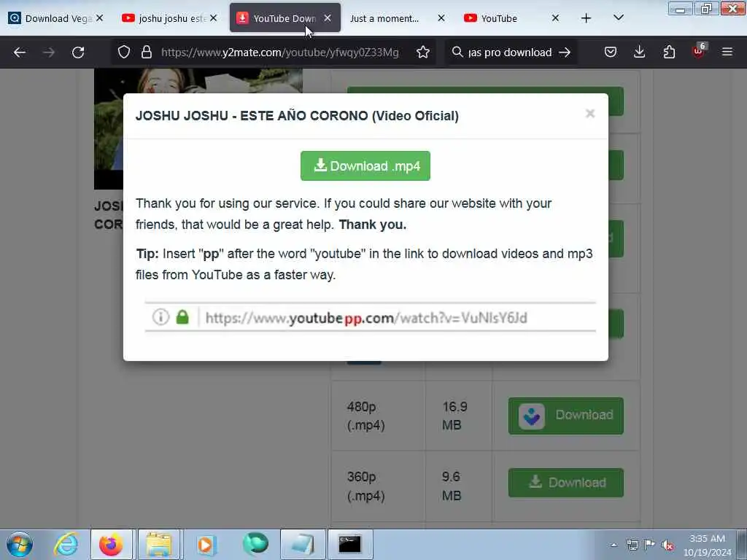Click the magnifier icon in the search box
Viewport: 747px width, 560px height.
pyautogui.click(x=457, y=52)
